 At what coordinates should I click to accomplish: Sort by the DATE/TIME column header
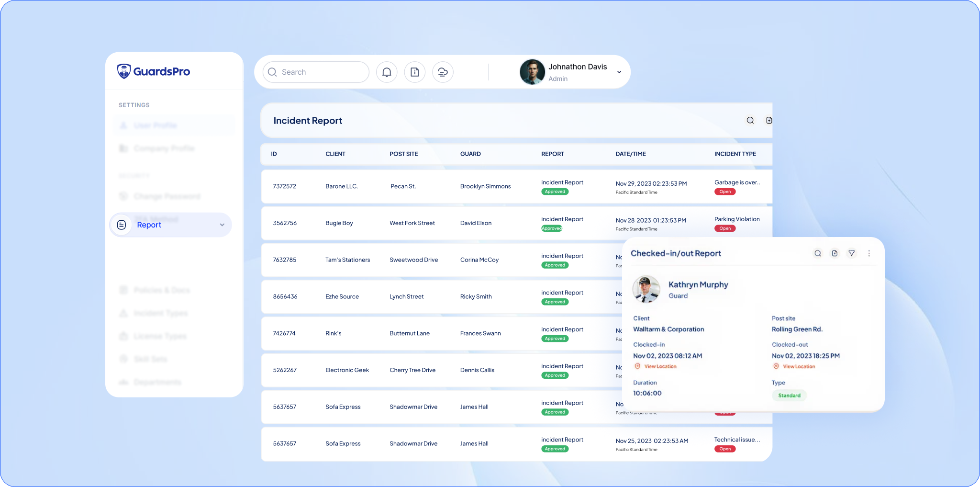click(630, 154)
